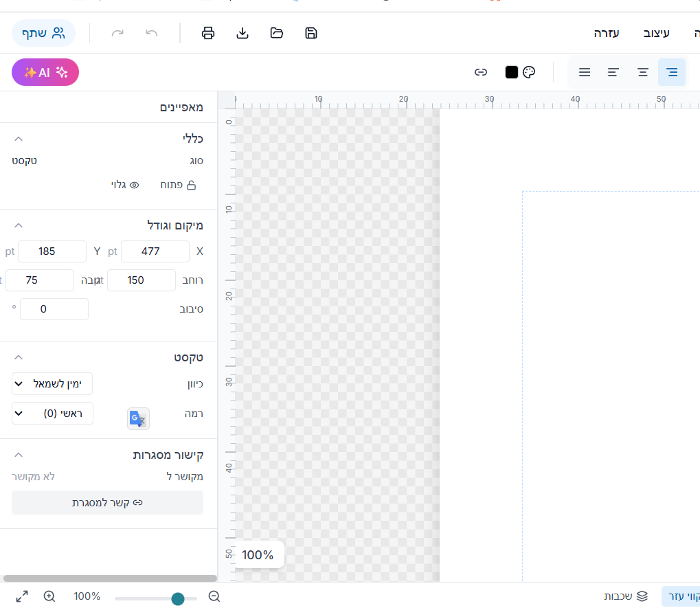Viewport: 700px width, 608px height.
Task: Click the Google Translate icon
Action: pos(138,418)
